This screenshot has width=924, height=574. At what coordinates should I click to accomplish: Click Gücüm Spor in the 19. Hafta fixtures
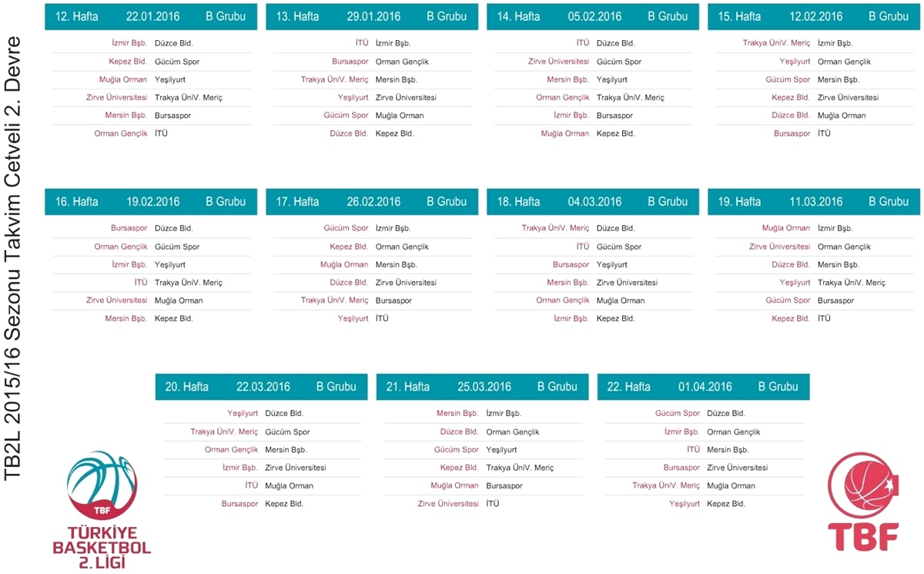pyautogui.click(x=788, y=300)
